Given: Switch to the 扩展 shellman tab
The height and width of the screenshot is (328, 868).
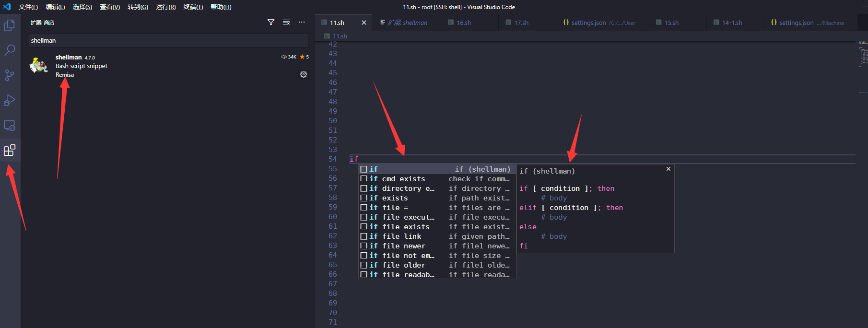Looking at the screenshot, I should pos(407,23).
